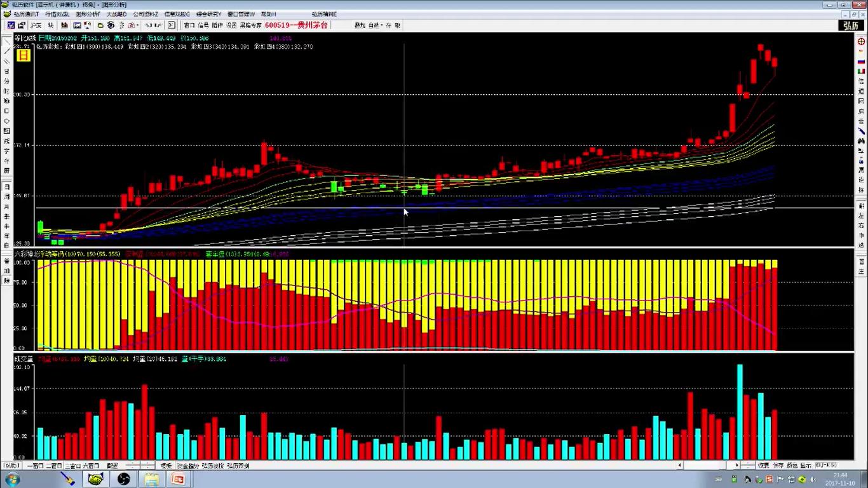This screenshot has width=868, height=488.
Task: Click the 右 button in right sidebar
Action: [x=861, y=225]
